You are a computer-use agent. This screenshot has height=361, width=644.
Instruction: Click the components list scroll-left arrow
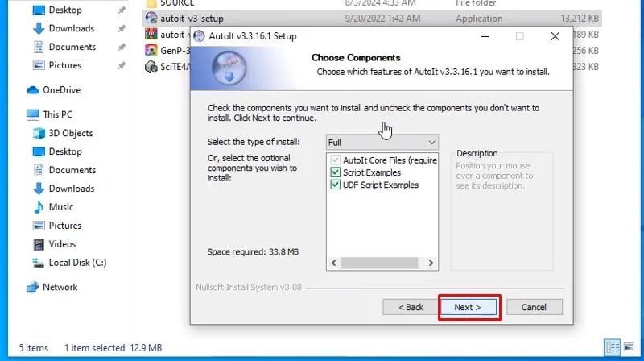click(x=333, y=263)
